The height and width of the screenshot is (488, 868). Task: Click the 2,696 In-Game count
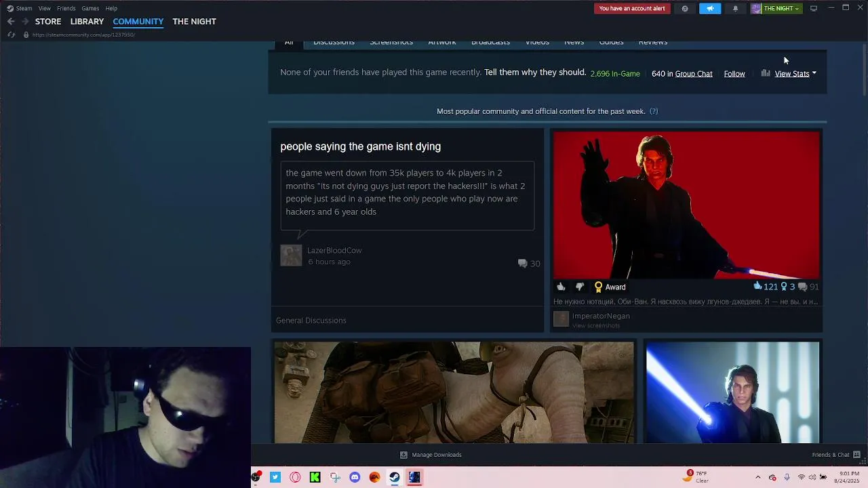615,74
